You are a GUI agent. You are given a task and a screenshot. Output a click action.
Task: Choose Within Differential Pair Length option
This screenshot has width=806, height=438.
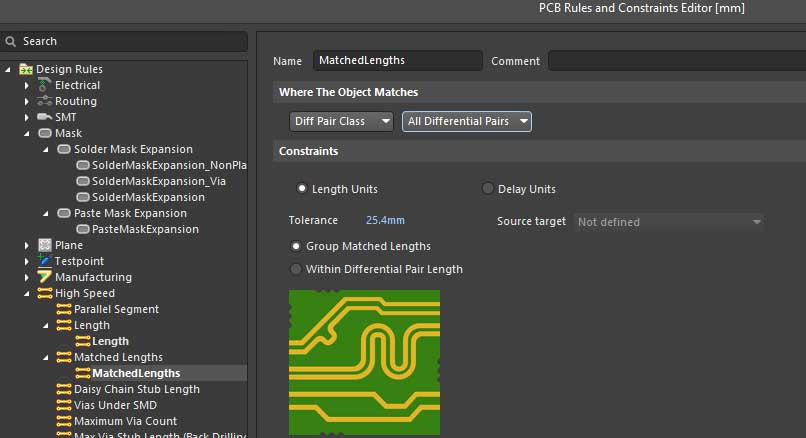[x=296, y=269]
